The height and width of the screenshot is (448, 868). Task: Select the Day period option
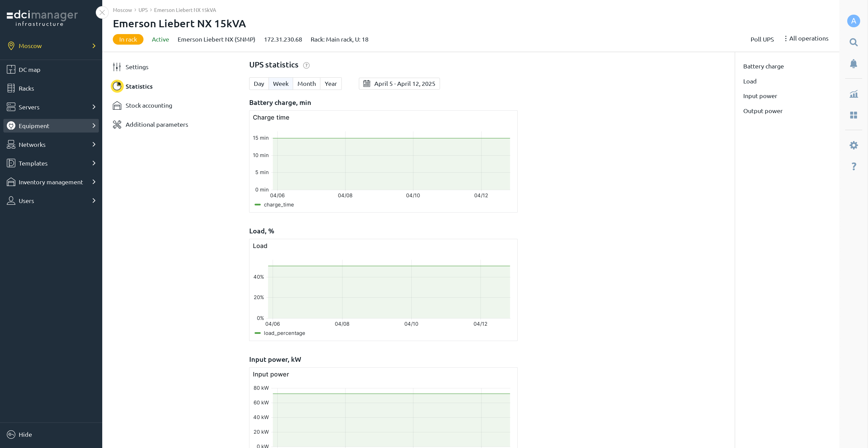[x=259, y=84]
